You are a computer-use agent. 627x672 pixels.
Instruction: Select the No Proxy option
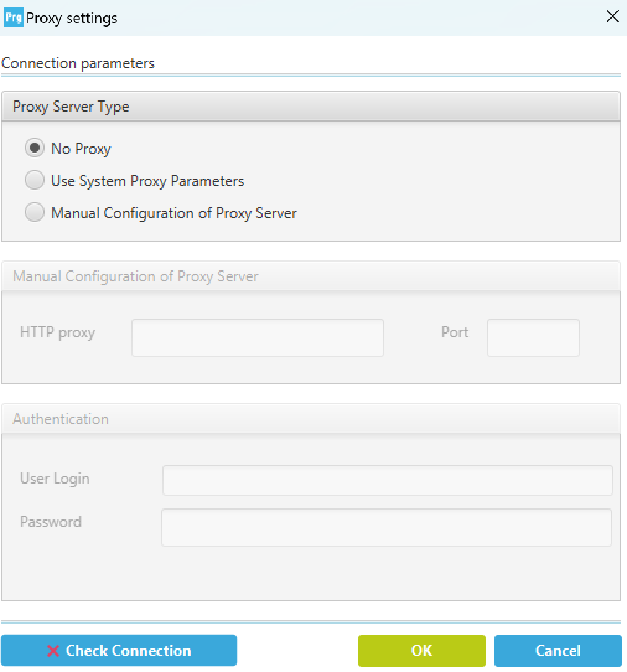tap(35, 148)
